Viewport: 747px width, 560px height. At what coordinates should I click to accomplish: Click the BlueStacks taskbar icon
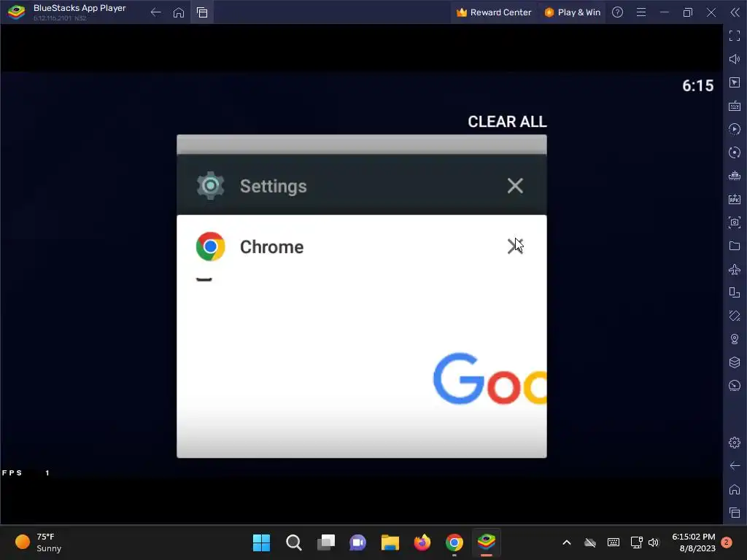click(487, 542)
